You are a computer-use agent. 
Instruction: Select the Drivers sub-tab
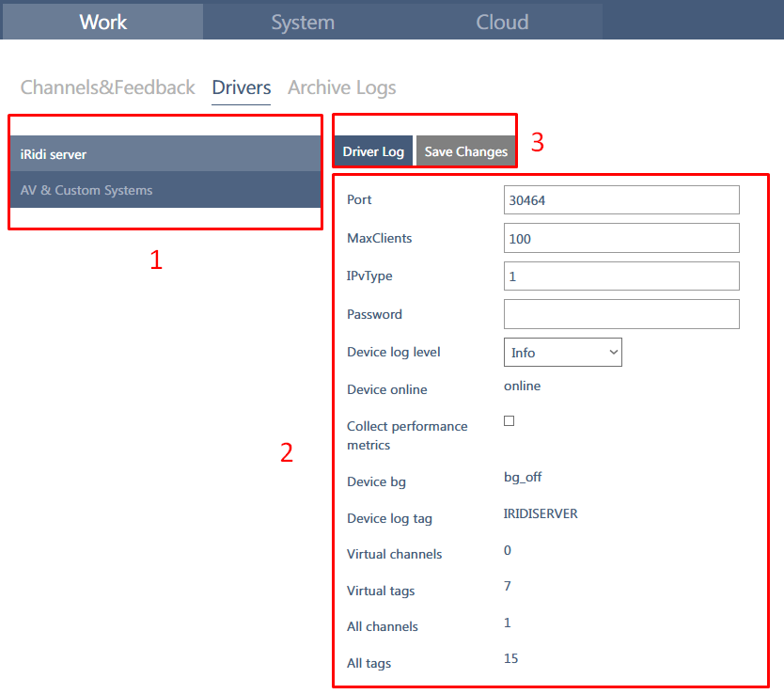click(x=242, y=87)
